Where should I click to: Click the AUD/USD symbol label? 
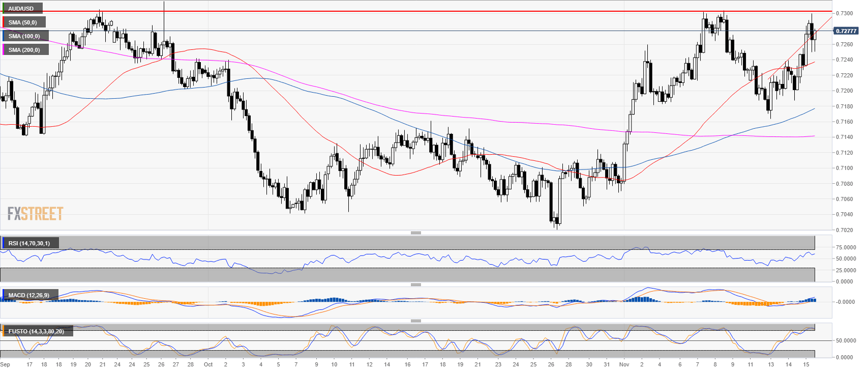pyautogui.click(x=21, y=9)
